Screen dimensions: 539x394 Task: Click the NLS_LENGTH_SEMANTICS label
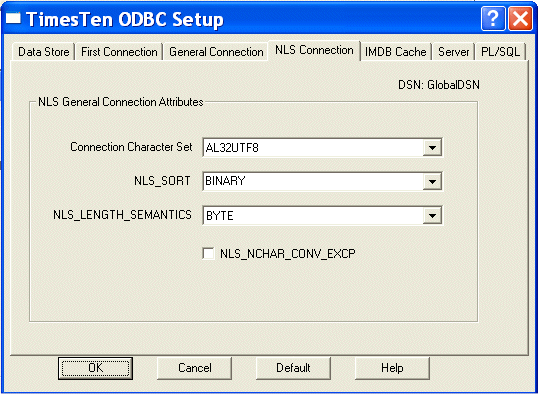tap(122, 215)
